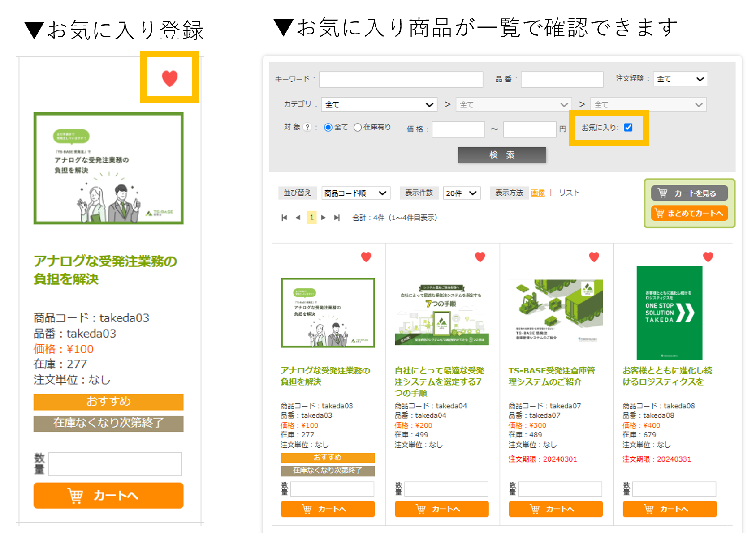Focus quantity field for takeda08
756x540 pixels.
674,489
